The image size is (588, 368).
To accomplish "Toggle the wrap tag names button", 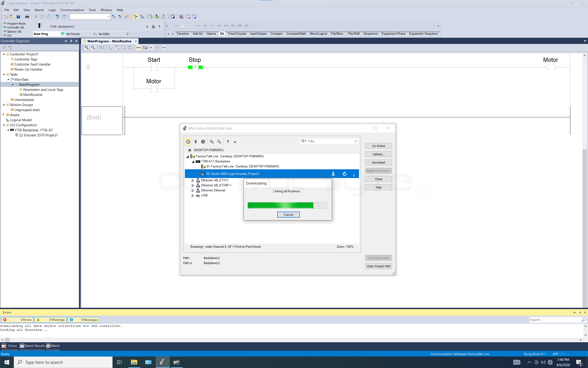I will [x=145, y=47].
